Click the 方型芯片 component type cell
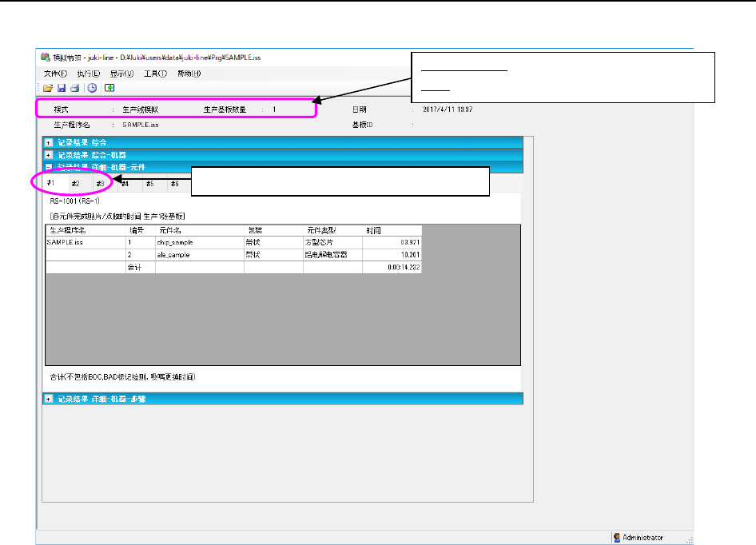The height and width of the screenshot is (545, 756). (x=332, y=242)
